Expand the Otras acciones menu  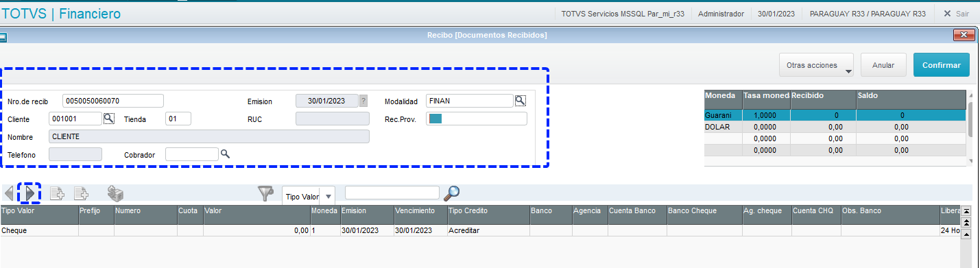point(816,65)
